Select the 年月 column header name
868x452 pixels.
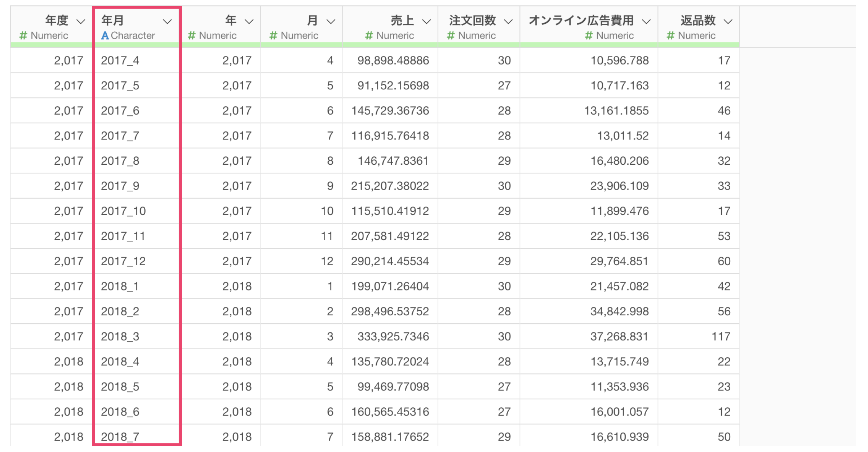(x=112, y=21)
